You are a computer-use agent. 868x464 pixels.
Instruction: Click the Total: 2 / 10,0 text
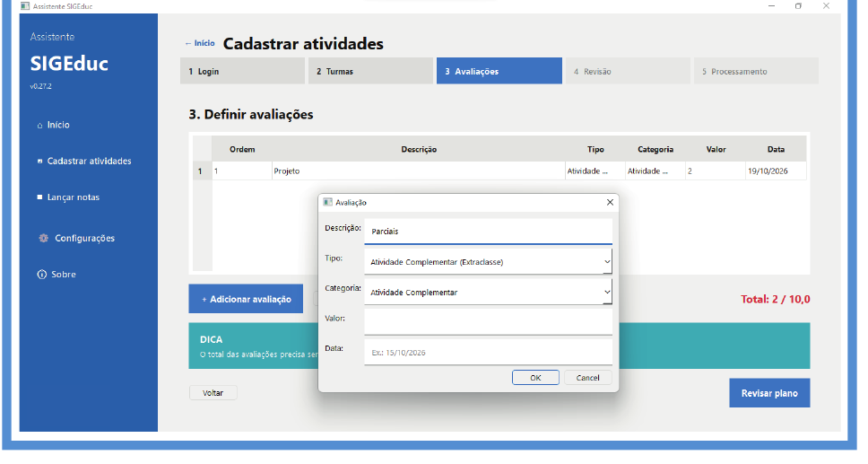pos(775,300)
